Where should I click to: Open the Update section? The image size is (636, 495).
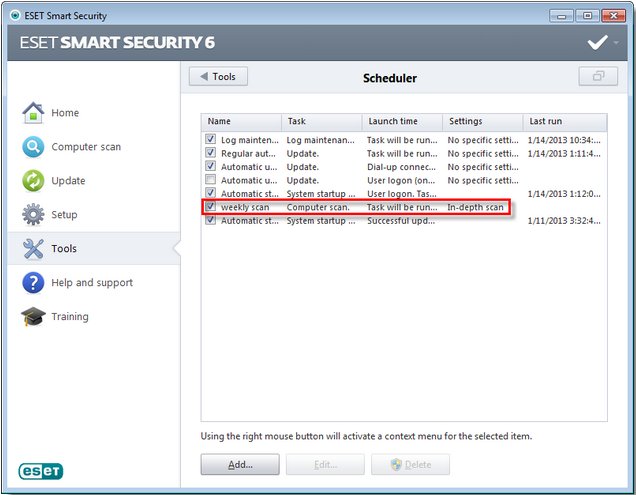point(68,181)
